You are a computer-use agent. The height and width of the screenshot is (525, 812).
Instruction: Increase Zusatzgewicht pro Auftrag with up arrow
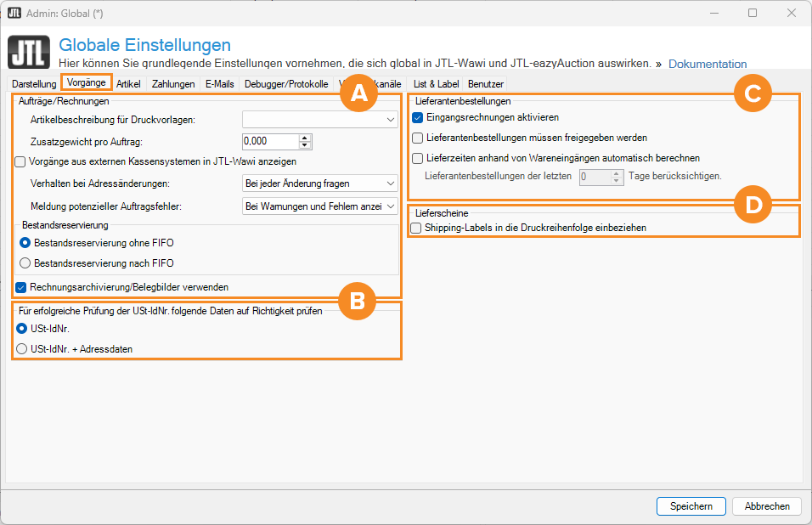(x=306, y=138)
